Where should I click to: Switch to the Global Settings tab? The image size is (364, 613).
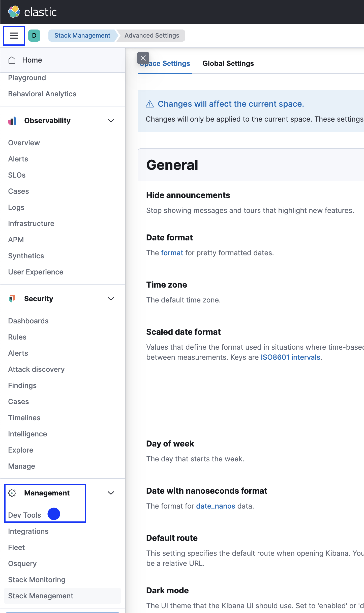point(228,64)
